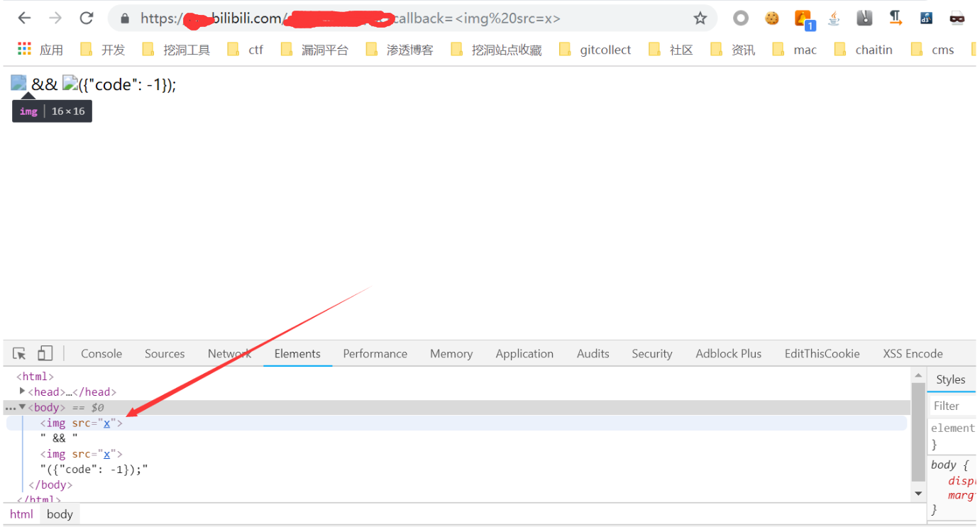
Task: Expand the head element in DOM tree
Action: 22,392
